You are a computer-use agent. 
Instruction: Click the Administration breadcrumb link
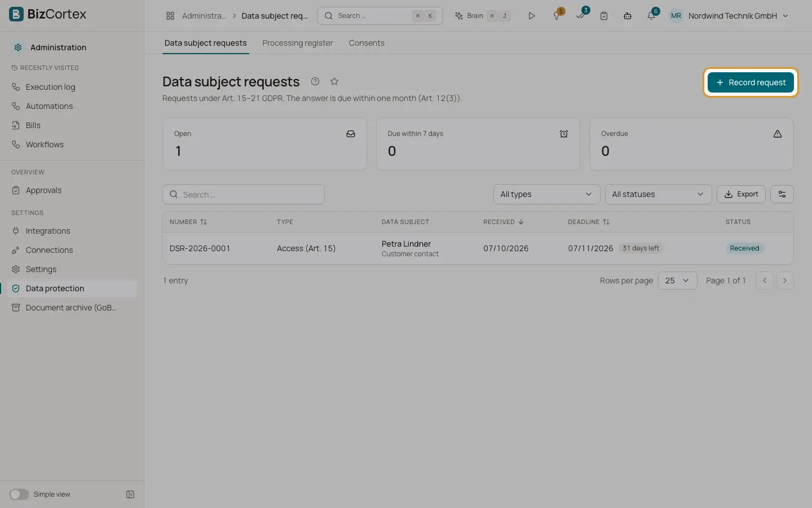click(x=204, y=16)
